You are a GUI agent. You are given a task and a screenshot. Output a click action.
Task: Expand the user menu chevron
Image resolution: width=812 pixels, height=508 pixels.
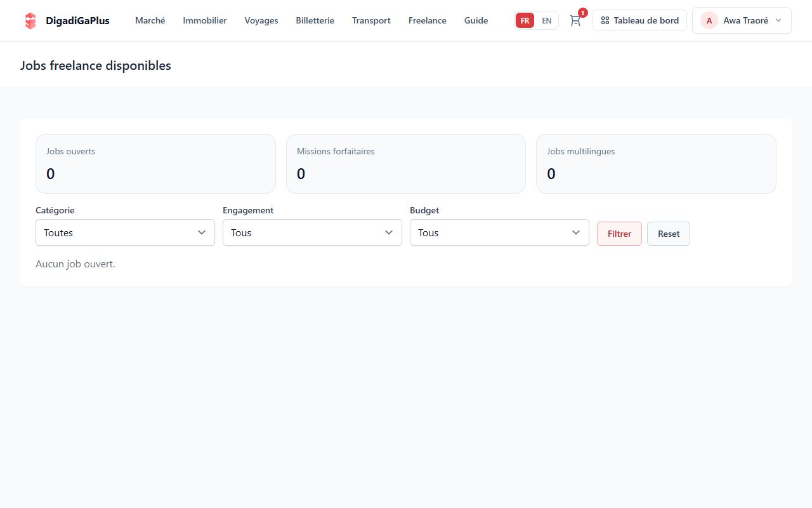point(778,20)
